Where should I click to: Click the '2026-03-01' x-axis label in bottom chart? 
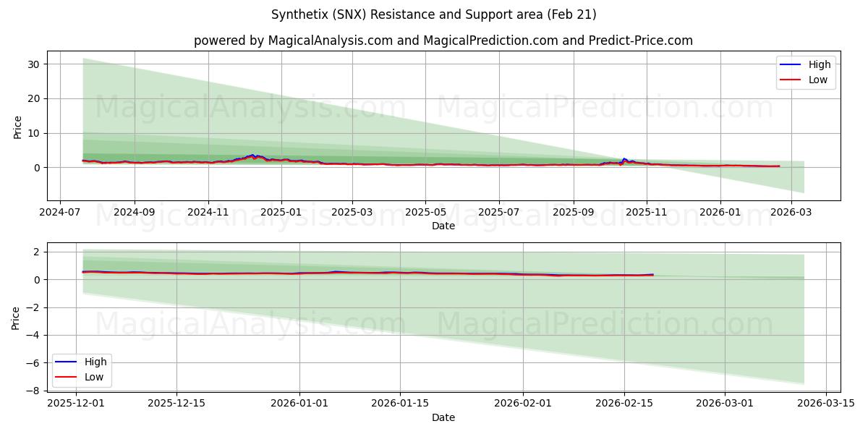[x=725, y=404]
